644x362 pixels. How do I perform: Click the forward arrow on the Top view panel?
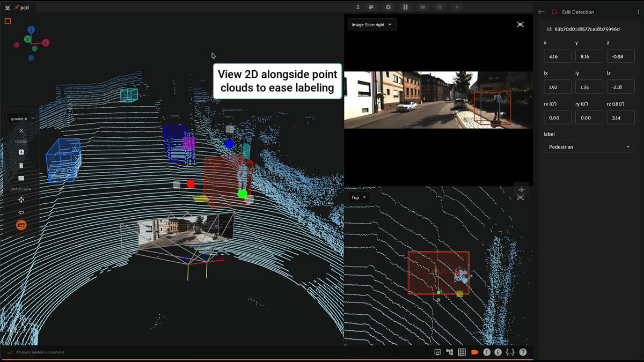point(521,190)
